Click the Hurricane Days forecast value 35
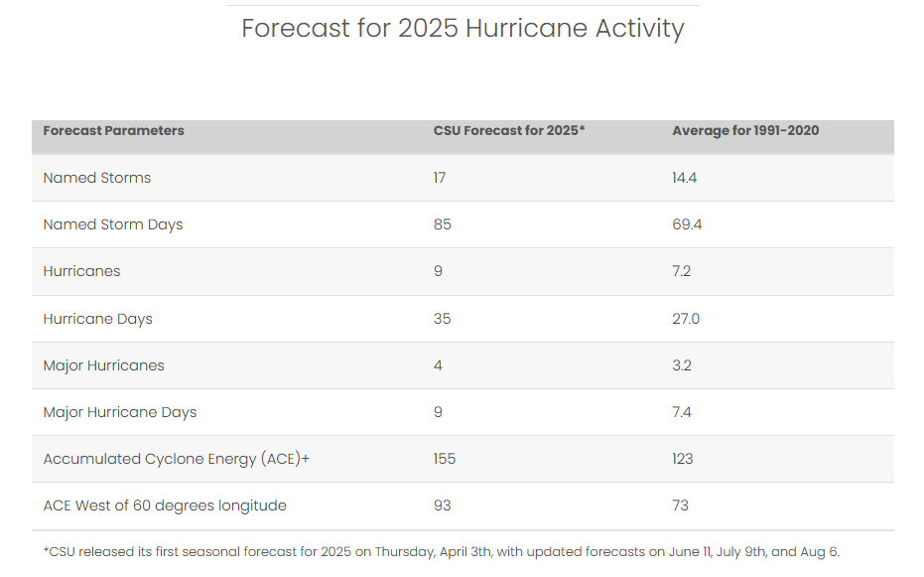The height and width of the screenshot is (577, 924). tap(443, 319)
